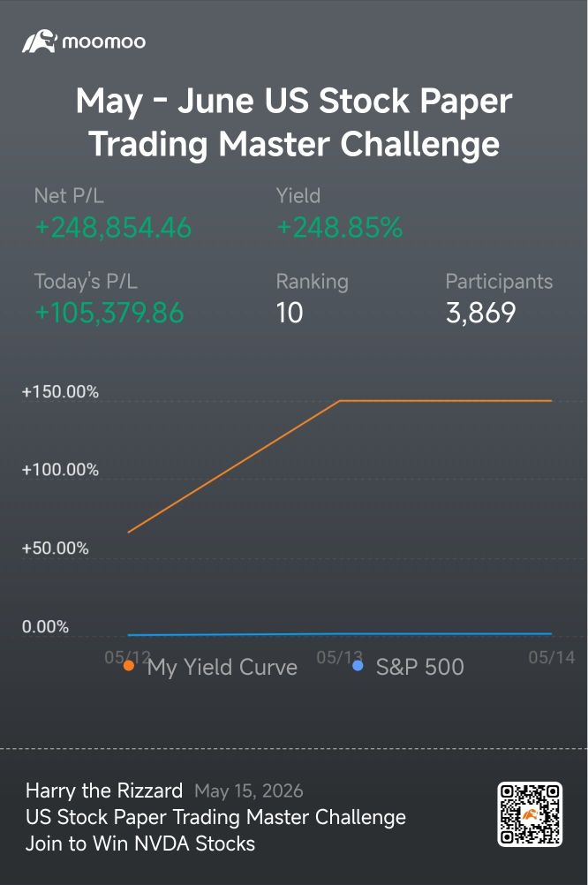Viewport: 588px width, 885px height.
Task: Click the Net P/L value +248,854.46
Action: point(113,228)
